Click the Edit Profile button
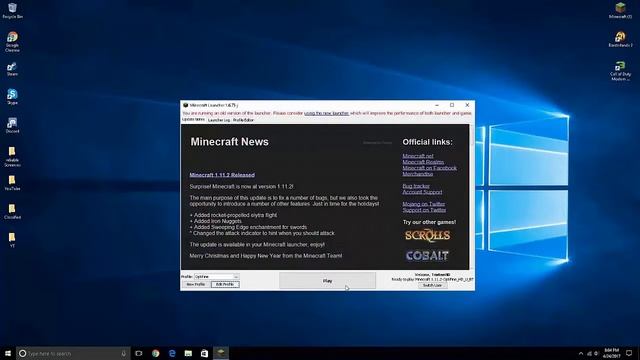 [x=225, y=284]
